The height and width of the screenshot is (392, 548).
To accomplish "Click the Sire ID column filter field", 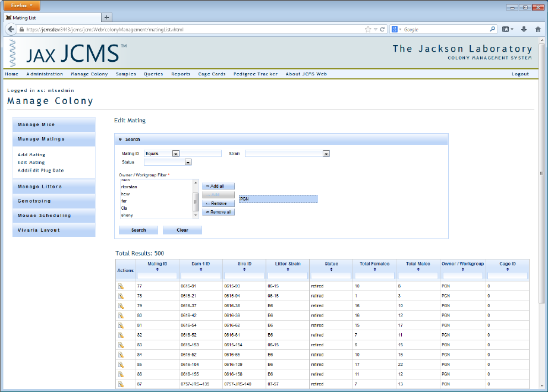I will click(244, 276).
